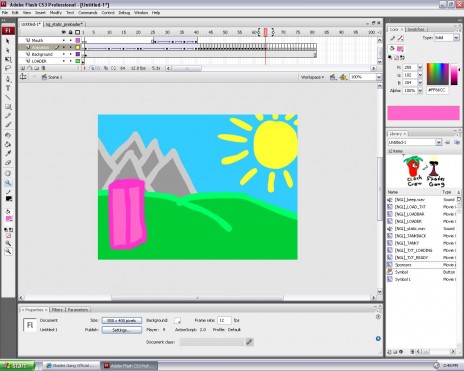Click the document Background color swatch
Viewport: 464px width, 371px height.
point(178,321)
